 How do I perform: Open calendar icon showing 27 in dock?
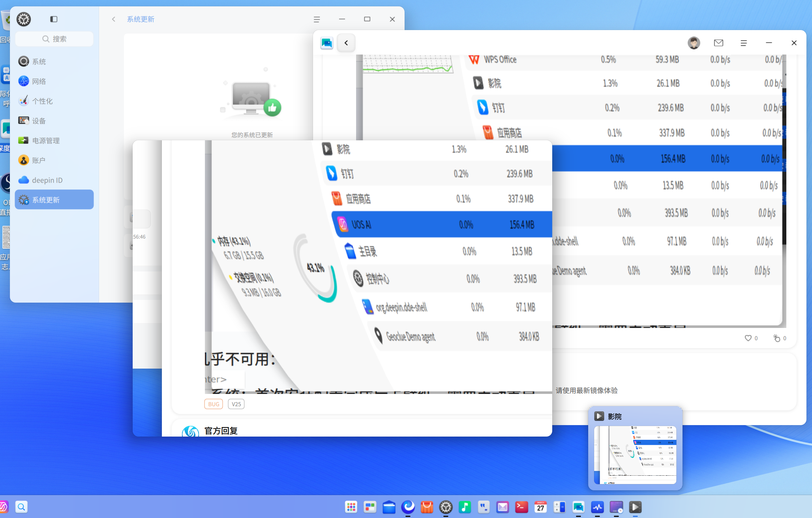[x=540, y=507]
